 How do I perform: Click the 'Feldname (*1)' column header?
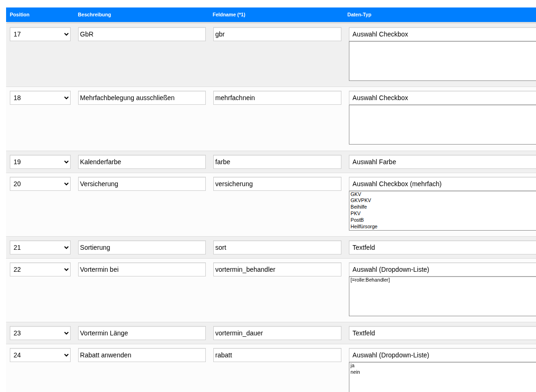click(x=229, y=15)
